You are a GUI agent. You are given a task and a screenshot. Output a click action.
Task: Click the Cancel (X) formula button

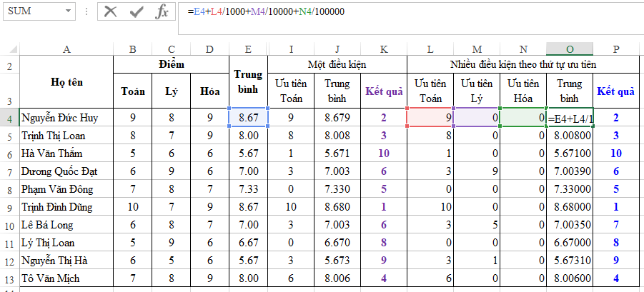click(x=110, y=11)
